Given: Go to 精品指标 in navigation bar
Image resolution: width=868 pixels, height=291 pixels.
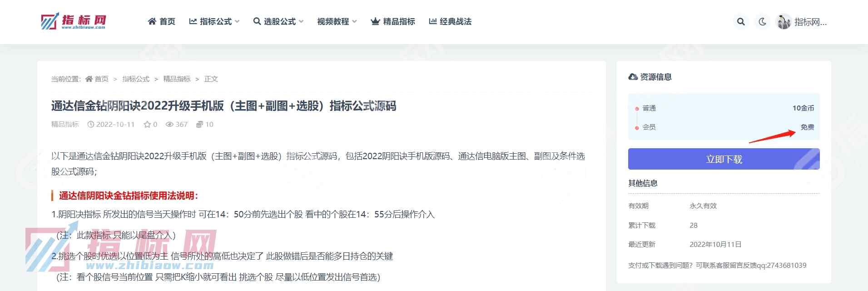Looking at the screenshot, I should click(x=393, y=21).
